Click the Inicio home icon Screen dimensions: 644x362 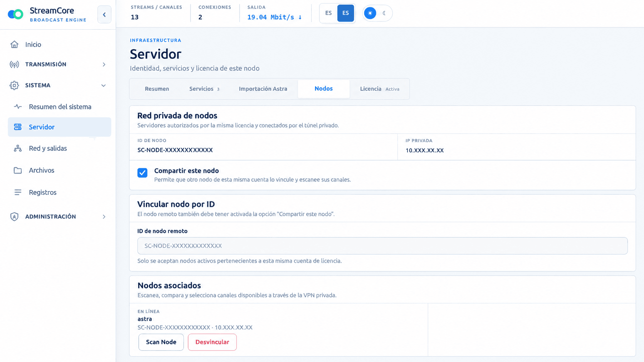point(14,45)
